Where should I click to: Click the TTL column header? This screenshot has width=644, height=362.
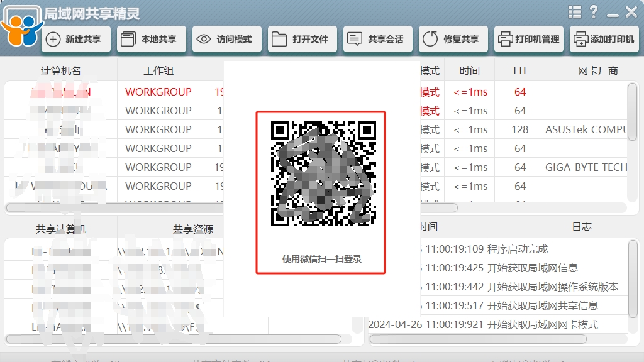[520, 70]
